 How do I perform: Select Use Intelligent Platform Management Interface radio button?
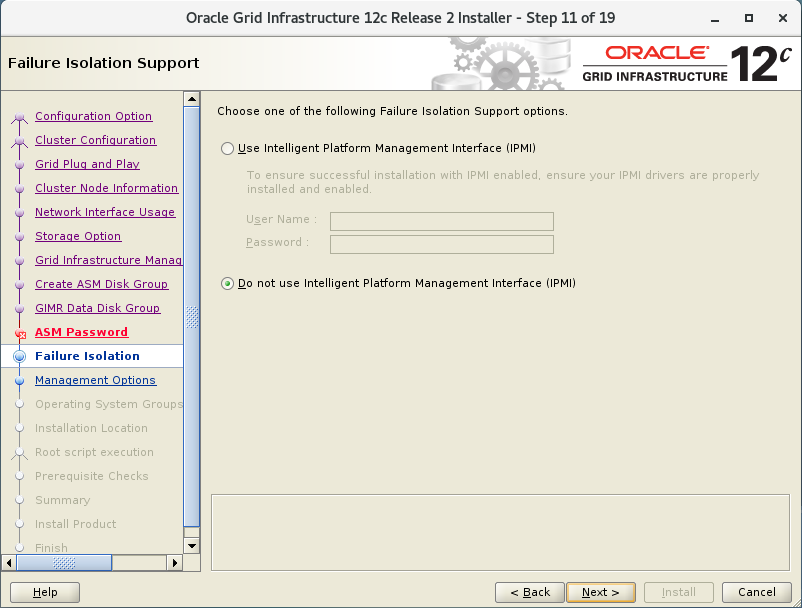click(x=227, y=149)
